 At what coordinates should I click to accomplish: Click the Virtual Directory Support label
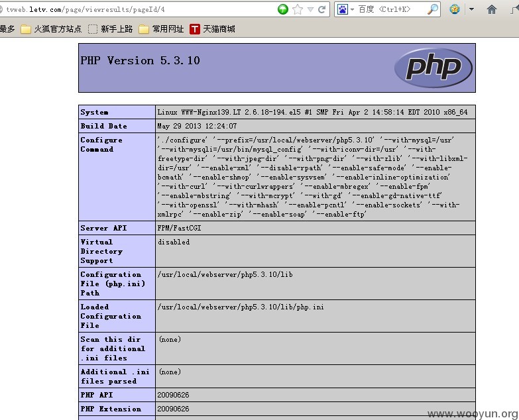click(101, 251)
